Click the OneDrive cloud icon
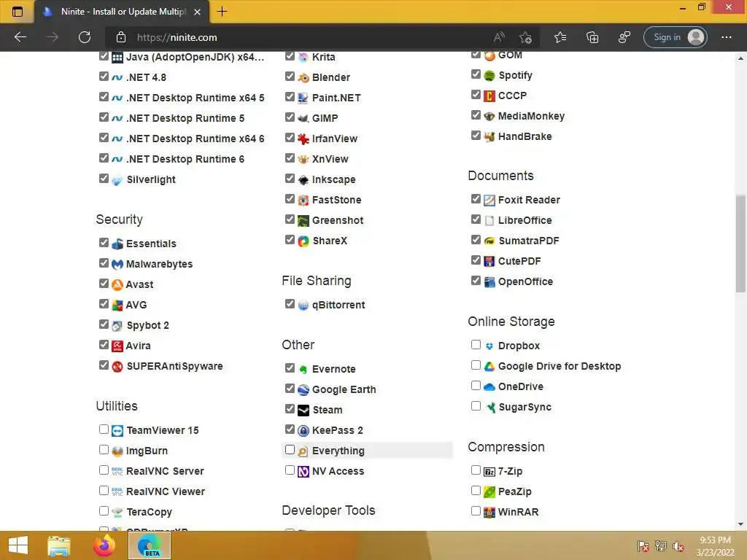This screenshot has width=747, height=560. pyautogui.click(x=489, y=387)
